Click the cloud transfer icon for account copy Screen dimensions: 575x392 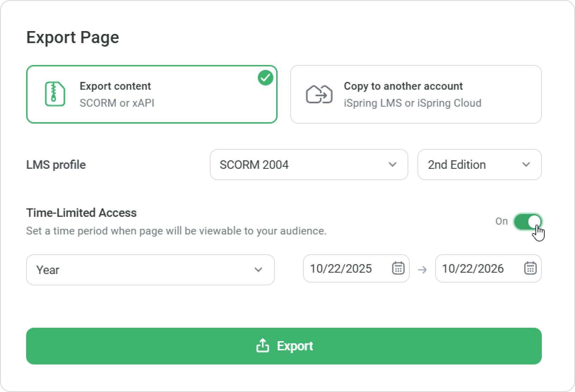click(319, 94)
